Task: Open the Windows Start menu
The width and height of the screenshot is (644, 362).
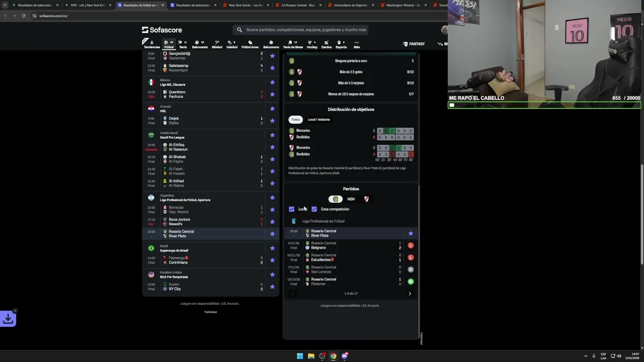Action: pyautogui.click(x=300, y=356)
